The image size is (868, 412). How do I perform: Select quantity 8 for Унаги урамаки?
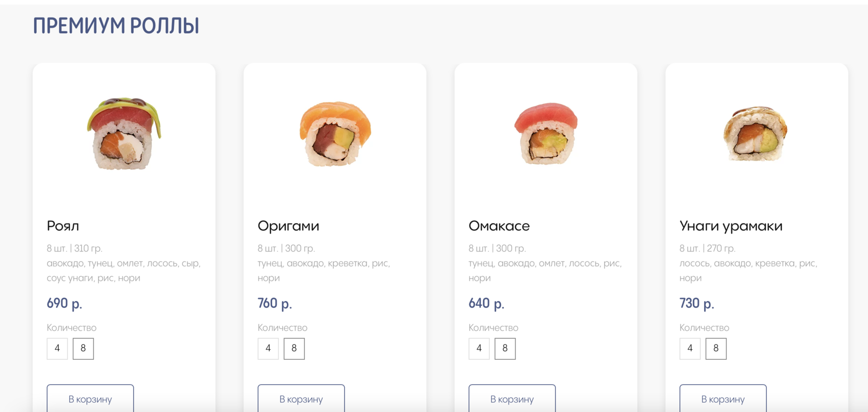point(716,348)
